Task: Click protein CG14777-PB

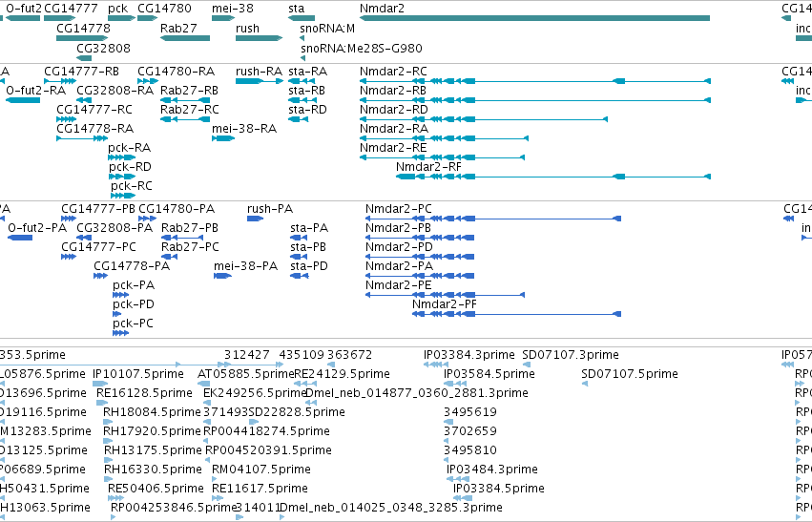Action: point(98,209)
